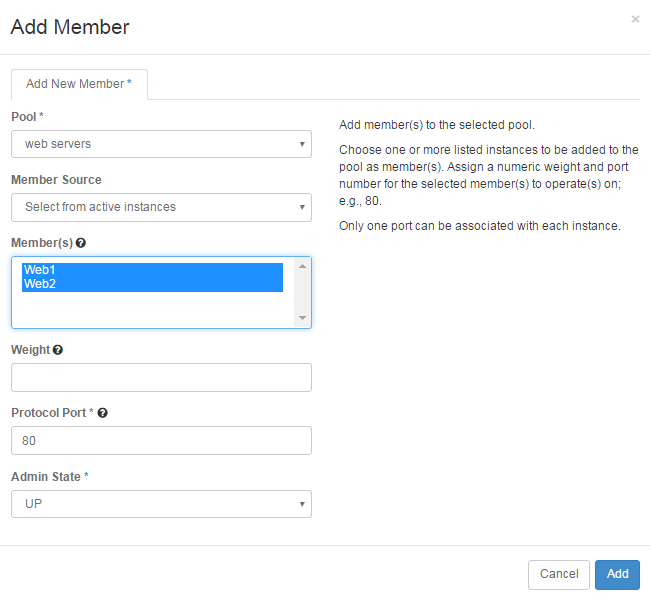650x600 pixels.
Task: Click the Protocol Port field containing 80
Action: (161, 440)
